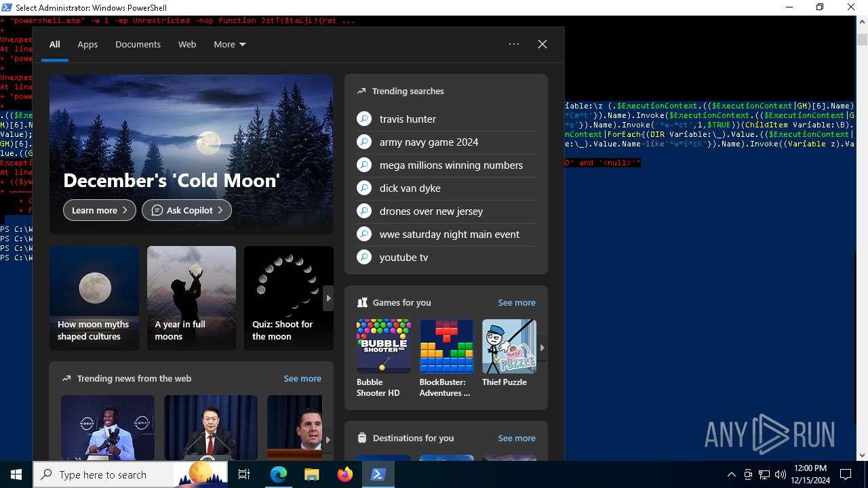This screenshot has height=488, width=868.
Task: Open the first trending news thumbnail
Action: [108, 428]
